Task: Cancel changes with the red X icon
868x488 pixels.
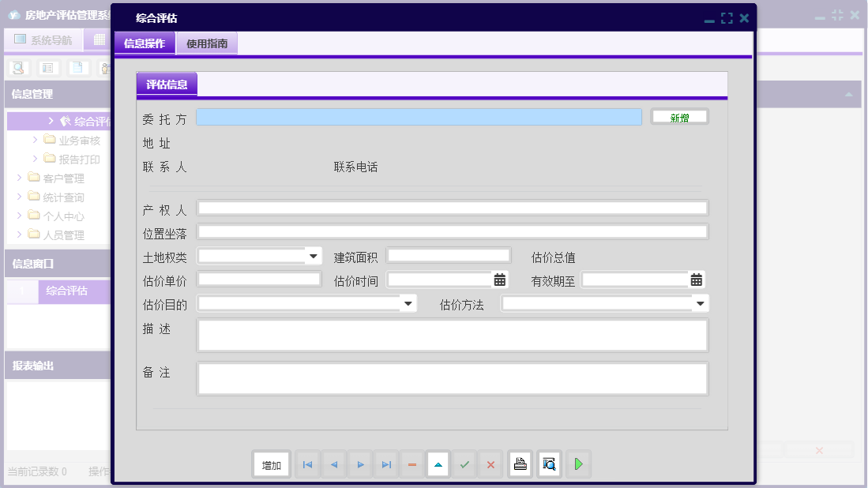Action: (x=490, y=464)
